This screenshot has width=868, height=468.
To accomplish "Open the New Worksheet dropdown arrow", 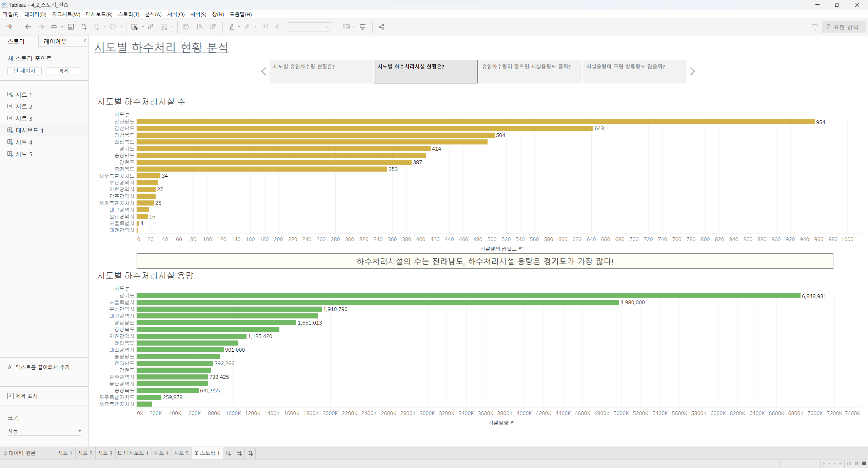I will tap(143, 27).
